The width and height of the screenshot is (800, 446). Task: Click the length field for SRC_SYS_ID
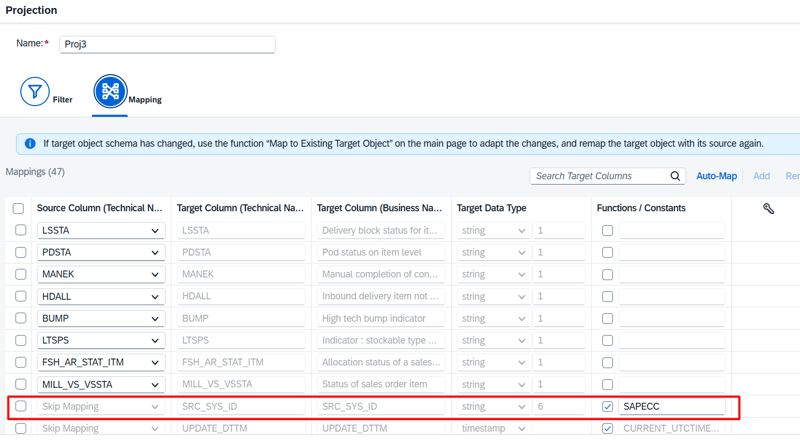pyautogui.click(x=559, y=407)
